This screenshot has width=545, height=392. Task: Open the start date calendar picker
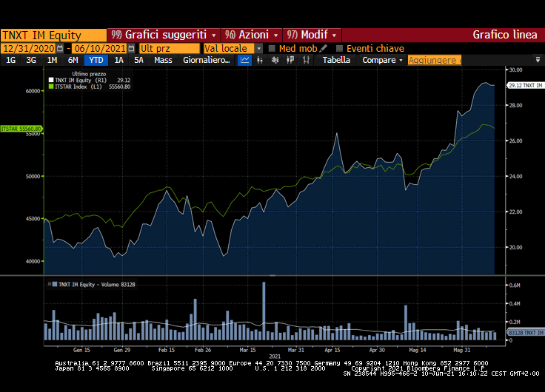pyautogui.click(x=59, y=48)
